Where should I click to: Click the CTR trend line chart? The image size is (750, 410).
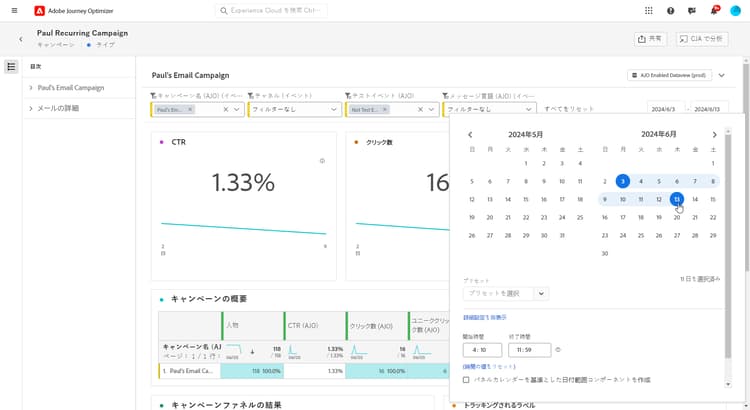[x=243, y=229]
